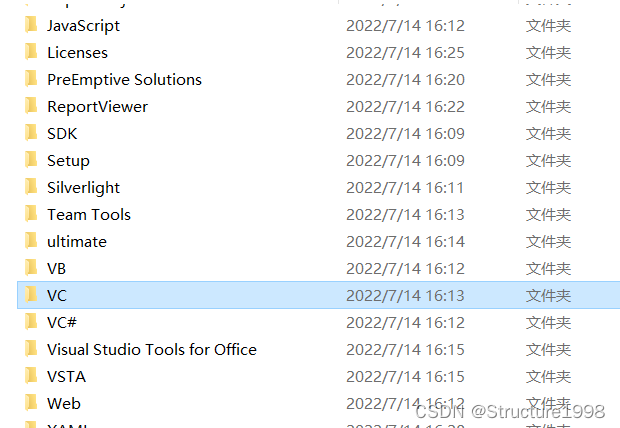Click the ReportViewer folder icon
Viewport: 620px width, 428px height.
31,106
